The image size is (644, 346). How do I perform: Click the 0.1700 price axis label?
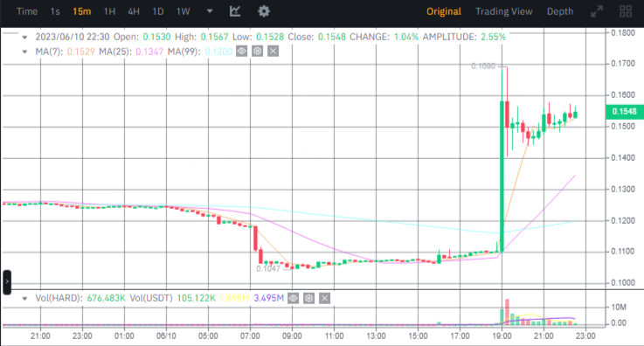tap(623, 64)
